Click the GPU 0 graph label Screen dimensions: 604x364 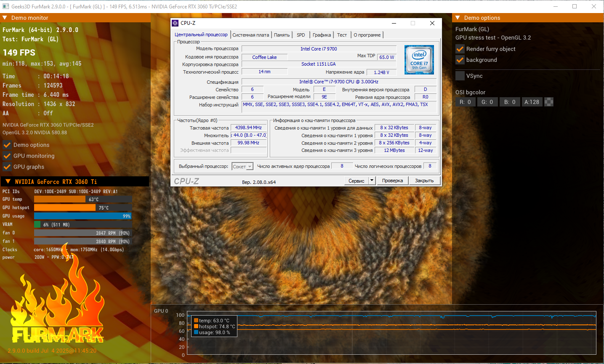(161, 311)
